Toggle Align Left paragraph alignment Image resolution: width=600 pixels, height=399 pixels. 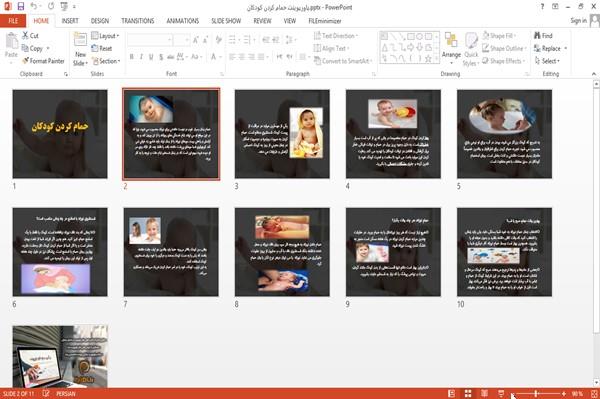pyautogui.click(x=232, y=57)
